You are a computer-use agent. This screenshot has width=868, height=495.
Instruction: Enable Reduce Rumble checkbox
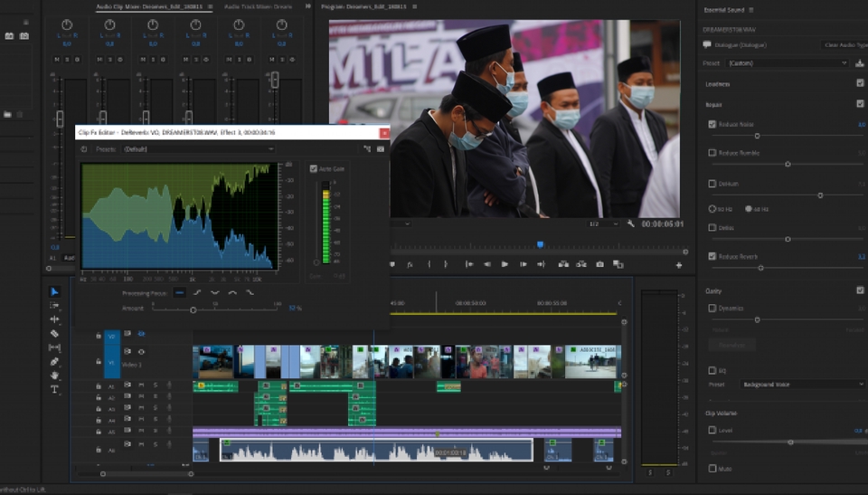[712, 152]
